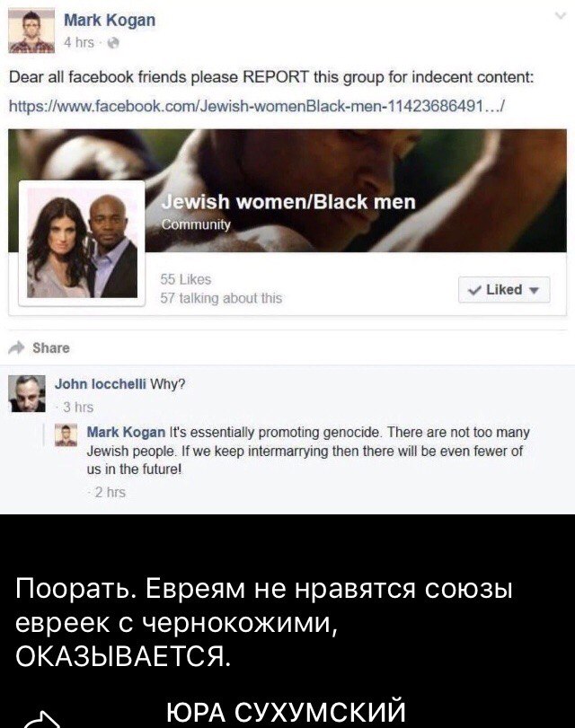The width and height of the screenshot is (575, 728).
Task: Click the Share arrow icon
Action: coord(17,347)
